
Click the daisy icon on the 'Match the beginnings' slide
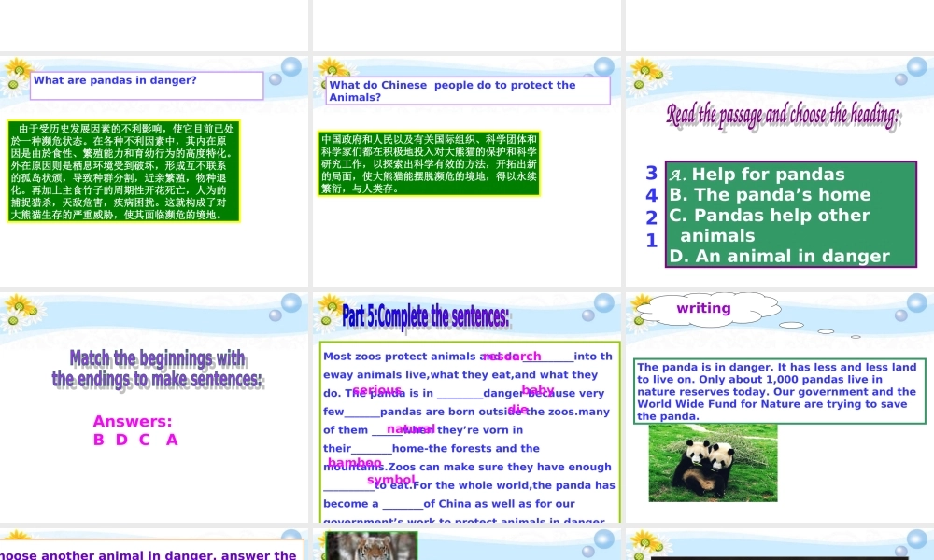pos(16,308)
